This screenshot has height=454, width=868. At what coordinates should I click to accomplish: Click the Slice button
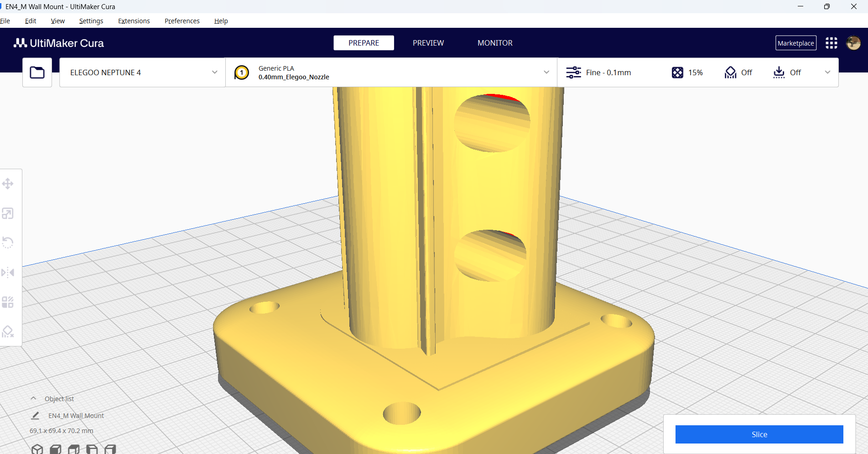[759, 434]
